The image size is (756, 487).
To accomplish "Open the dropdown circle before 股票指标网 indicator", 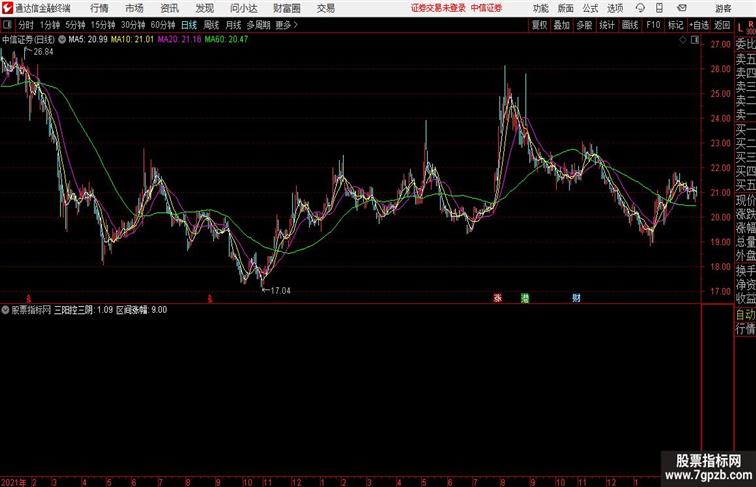I will pos(5,310).
